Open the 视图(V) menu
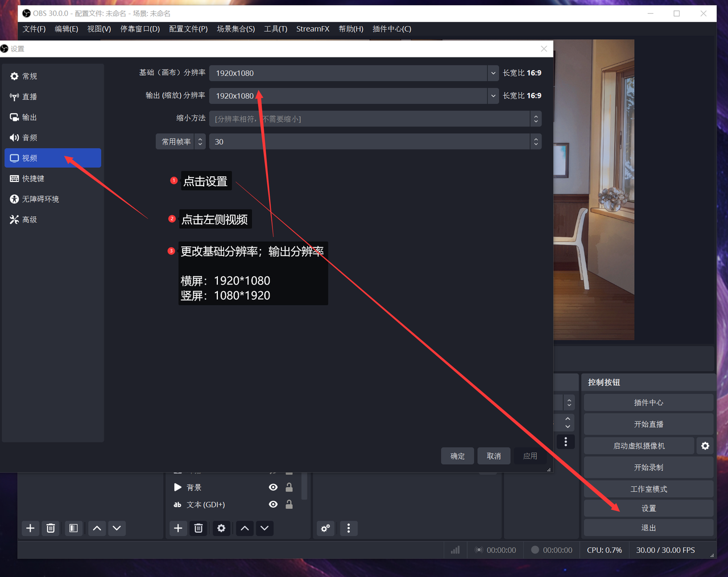The height and width of the screenshot is (577, 728). tap(99, 29)
